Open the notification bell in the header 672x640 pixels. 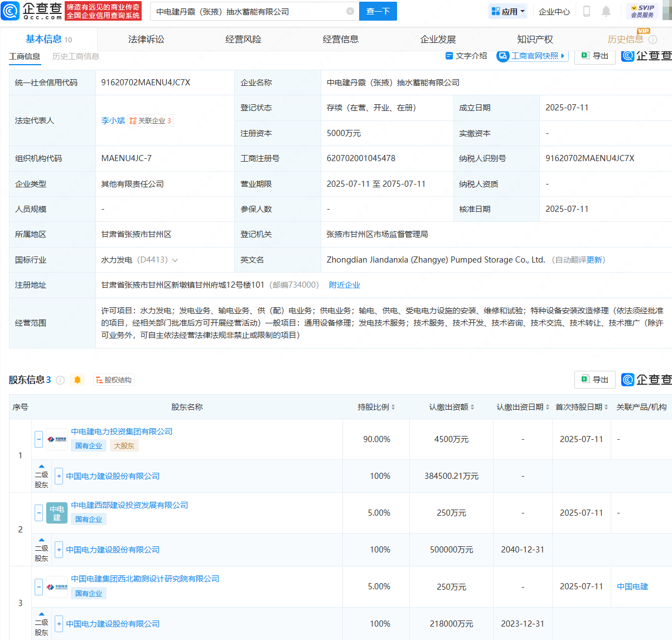tap(606, 11)
